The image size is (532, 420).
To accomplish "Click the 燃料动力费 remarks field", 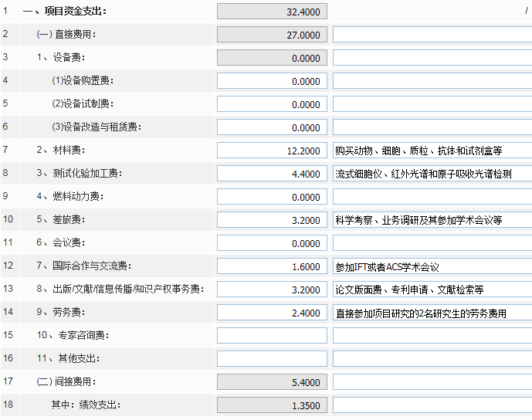I will coord(432,197).
